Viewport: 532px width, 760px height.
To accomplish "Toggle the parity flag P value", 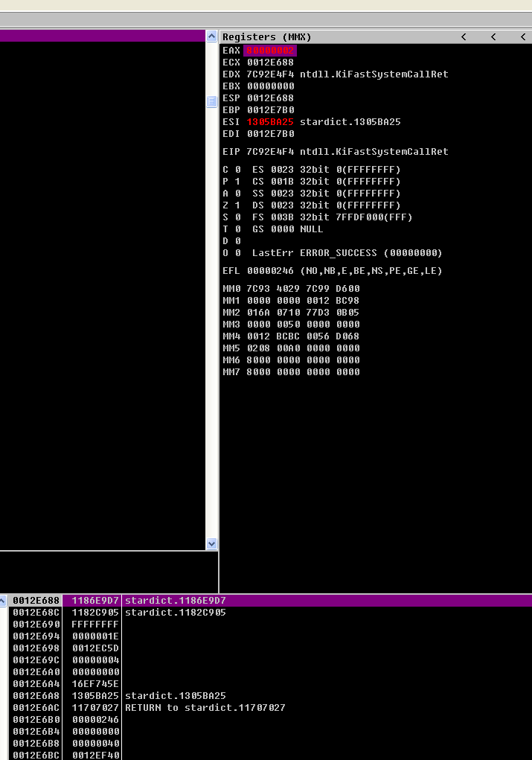I will pyautogui.click(x=238, y=182).
